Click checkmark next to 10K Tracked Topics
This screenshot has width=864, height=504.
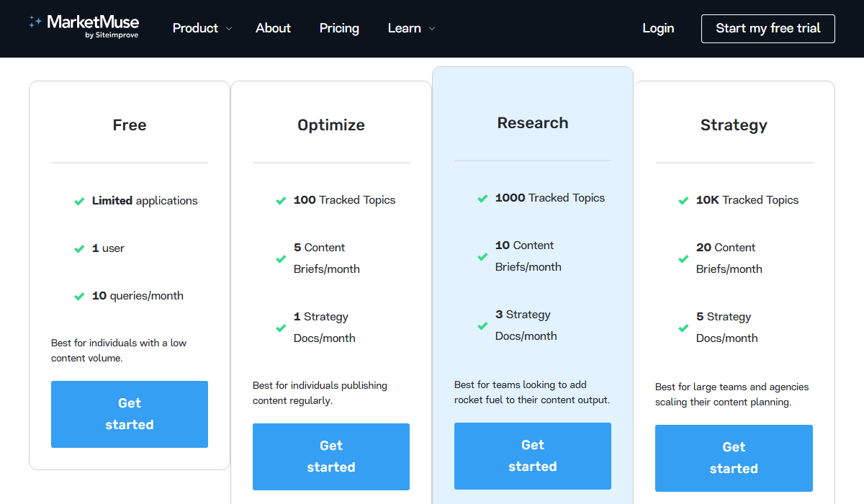pyautogui.click(x=684, y=201)
